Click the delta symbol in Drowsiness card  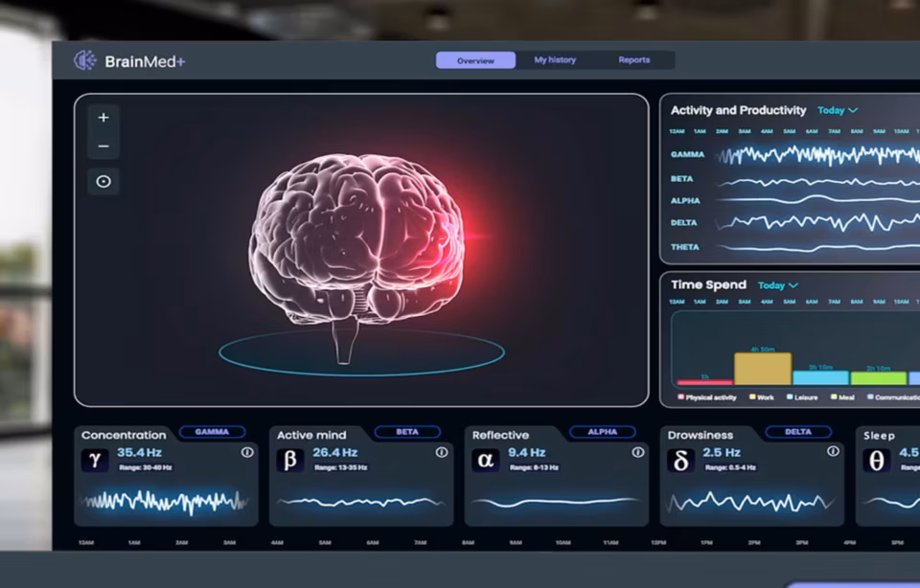click(680, 461)
